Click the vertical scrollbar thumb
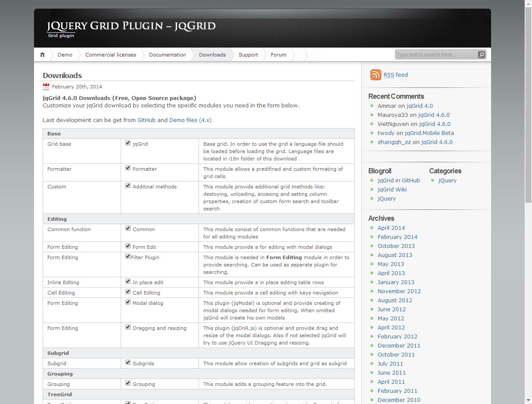Viewport: 532px width, 404px height. [529, 104]
